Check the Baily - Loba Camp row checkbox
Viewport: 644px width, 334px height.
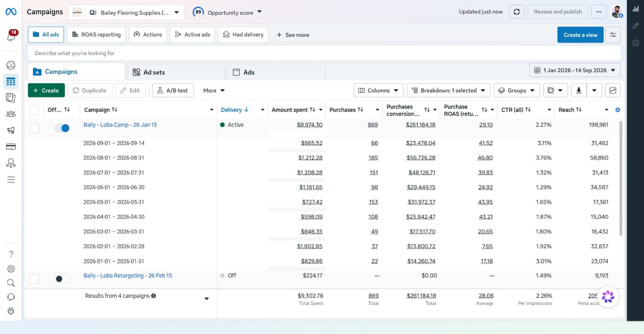[x=34, y=129]
